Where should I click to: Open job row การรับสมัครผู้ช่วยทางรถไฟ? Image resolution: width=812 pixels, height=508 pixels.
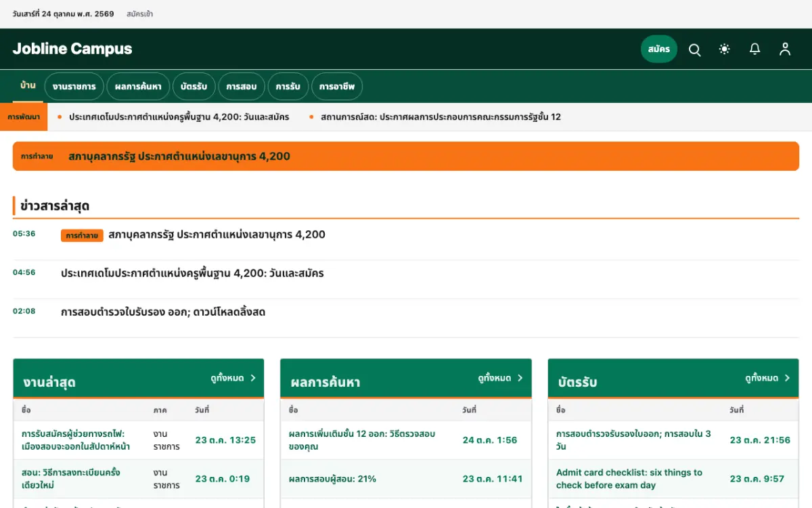coord(76,440)
